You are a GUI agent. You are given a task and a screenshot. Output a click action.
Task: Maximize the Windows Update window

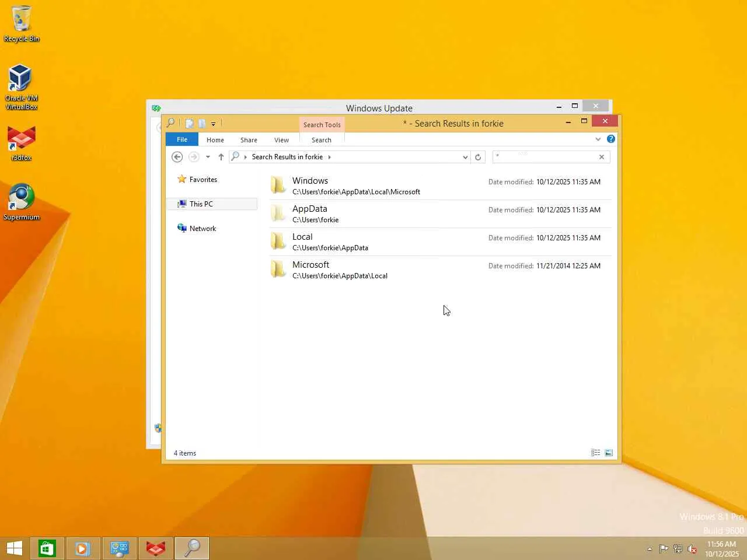575,106
